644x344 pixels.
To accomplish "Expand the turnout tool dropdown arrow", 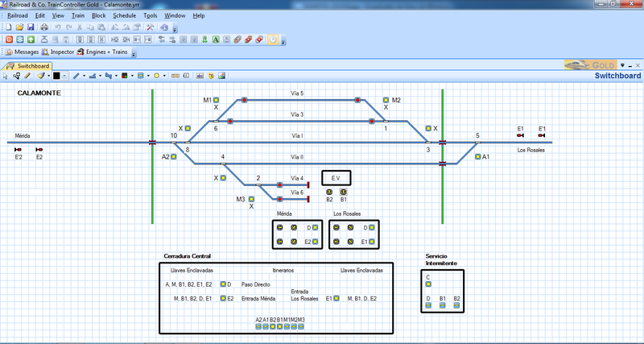I will coord(100,76).
